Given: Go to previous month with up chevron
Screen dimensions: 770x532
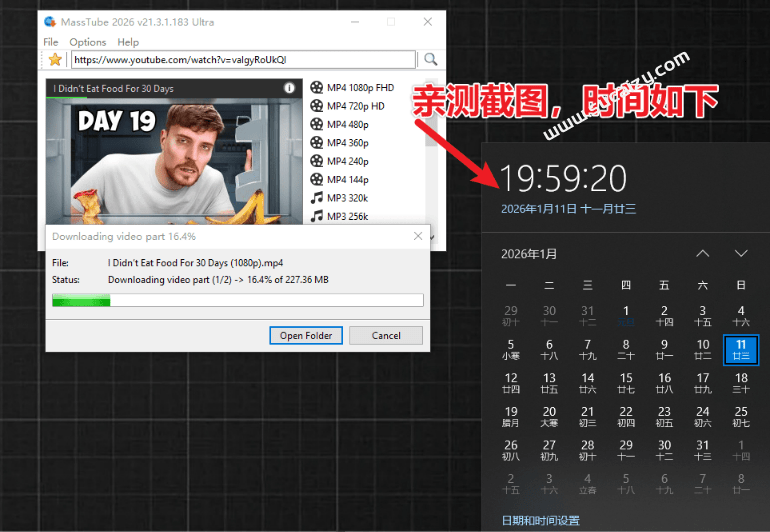Looking at the screenshot, I should click(703, 254).
